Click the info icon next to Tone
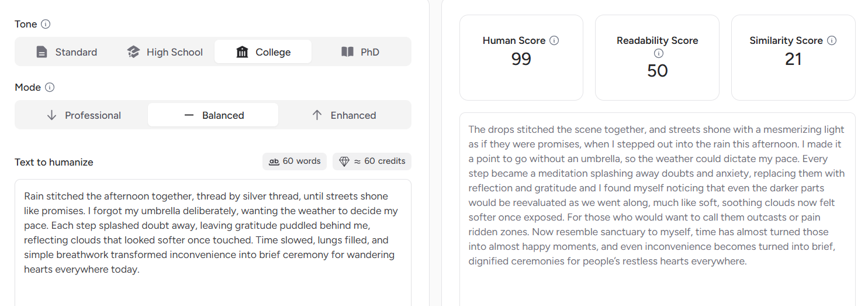The height and width of the screenshot is (306, 868). pyautogui.click(x=46, y=24)
